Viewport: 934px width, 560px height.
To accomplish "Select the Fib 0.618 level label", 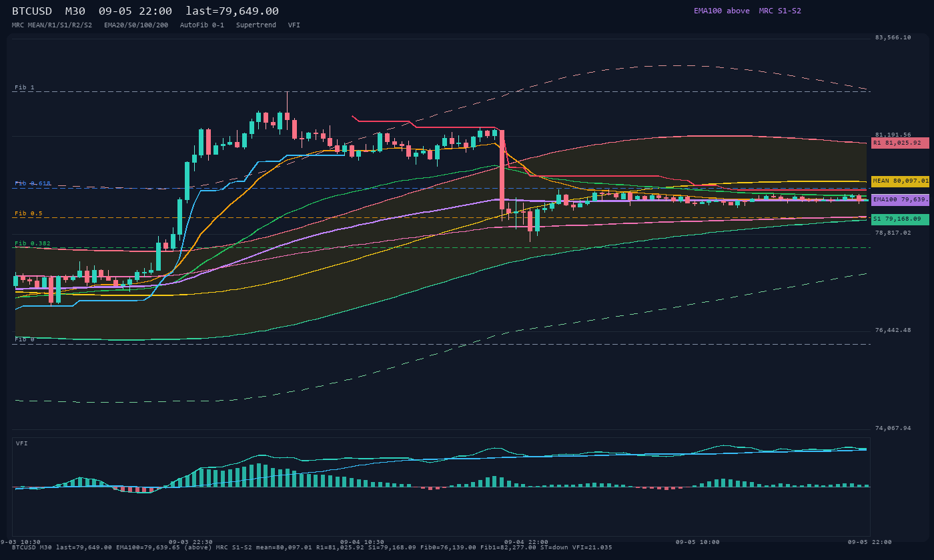I will [33, 183].
